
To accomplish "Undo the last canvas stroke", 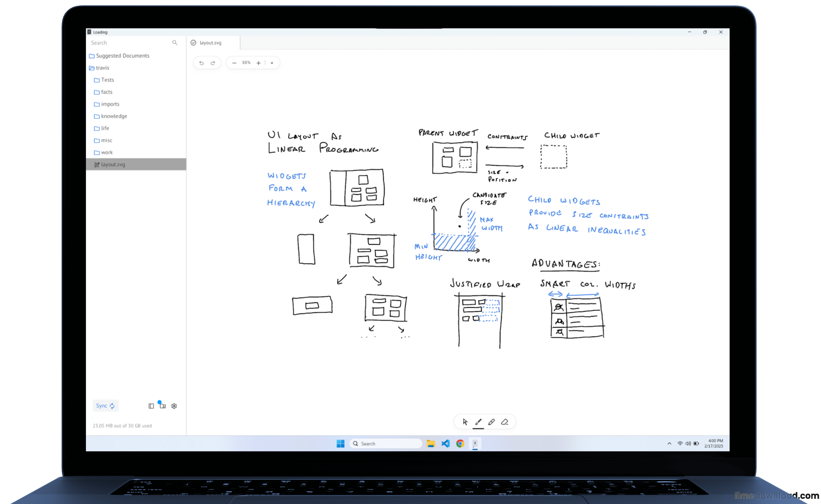I will 202,63.
